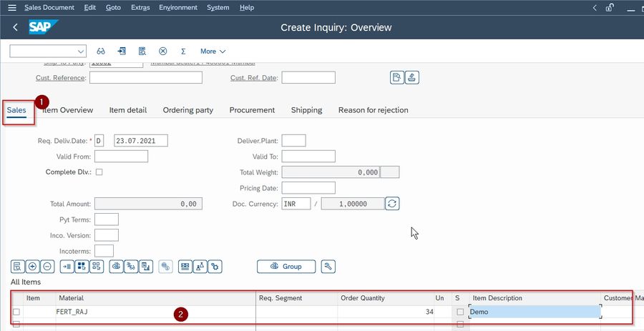Click the Req. Deliv.Date field 23.07.2021

pyautogui.click(x=141, y=141)
